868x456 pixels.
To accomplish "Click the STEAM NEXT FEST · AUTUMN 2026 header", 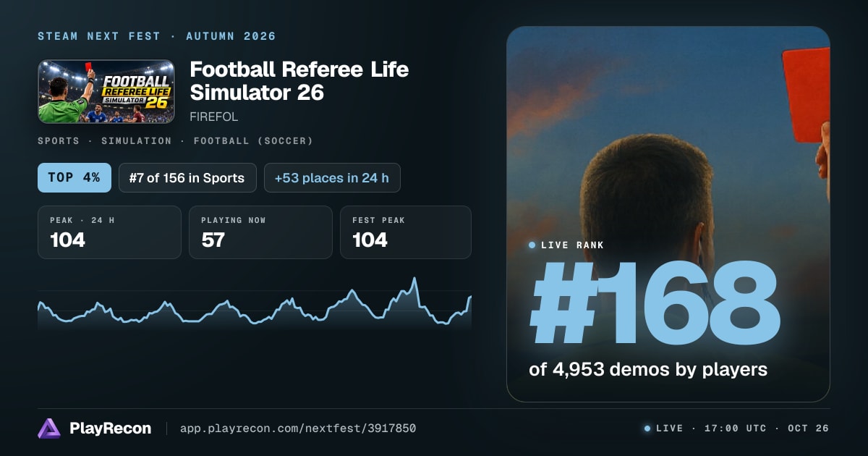I will tap(157, 36).
